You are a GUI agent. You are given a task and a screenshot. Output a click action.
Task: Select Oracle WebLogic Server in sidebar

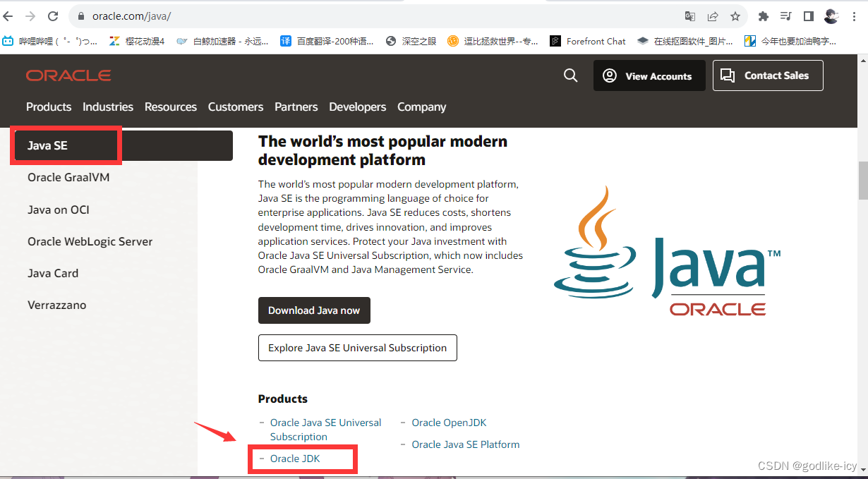click(x=90, y=241)
